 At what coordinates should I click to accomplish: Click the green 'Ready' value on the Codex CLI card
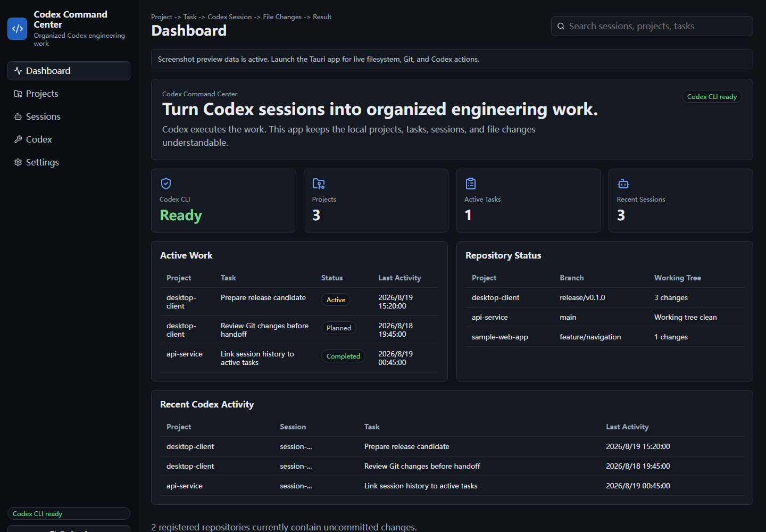coord(181,215)
